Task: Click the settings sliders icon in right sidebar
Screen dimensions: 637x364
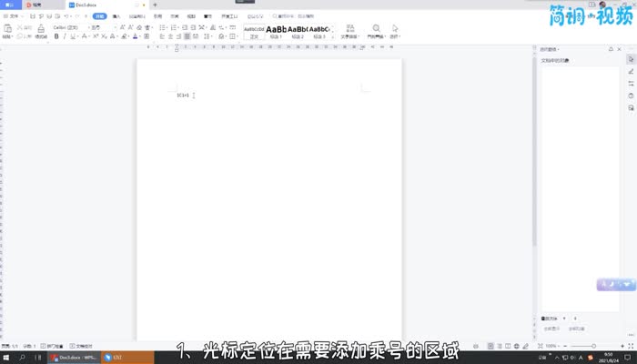Action: click(x=631, y=83)
